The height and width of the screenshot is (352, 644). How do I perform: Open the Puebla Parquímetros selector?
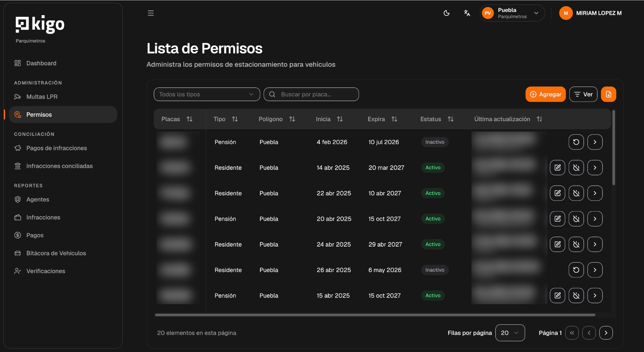(x=512, y=13)
